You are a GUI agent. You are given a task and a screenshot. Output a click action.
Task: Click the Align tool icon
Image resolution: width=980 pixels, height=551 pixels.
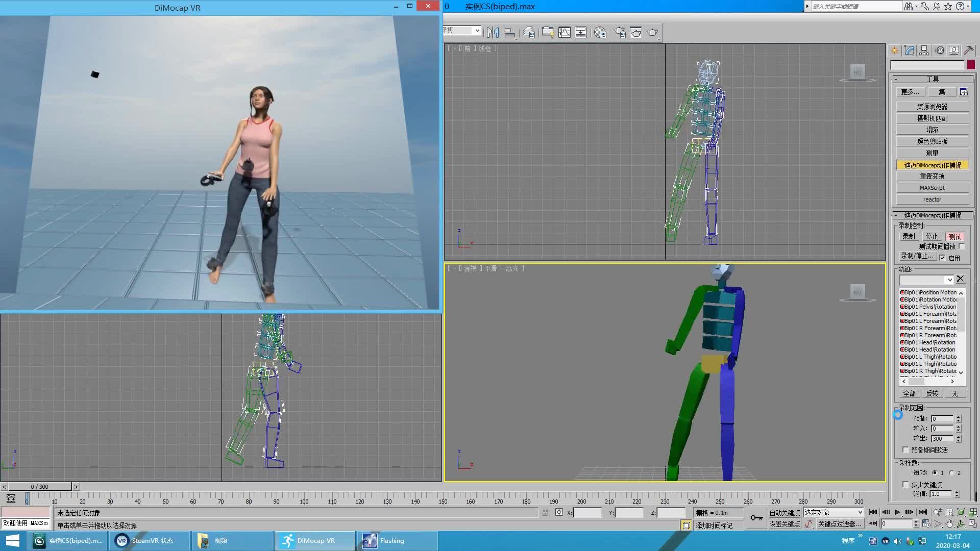pos(509,32)
